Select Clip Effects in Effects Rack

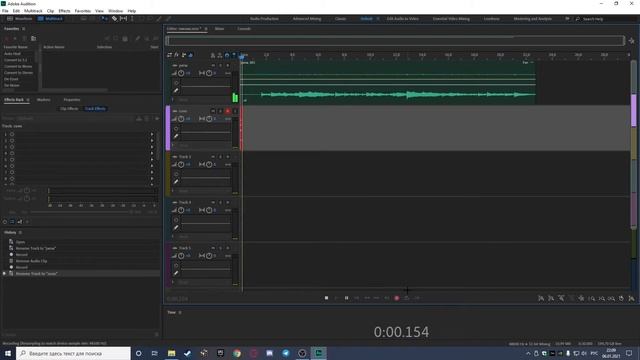coord(69,109)
